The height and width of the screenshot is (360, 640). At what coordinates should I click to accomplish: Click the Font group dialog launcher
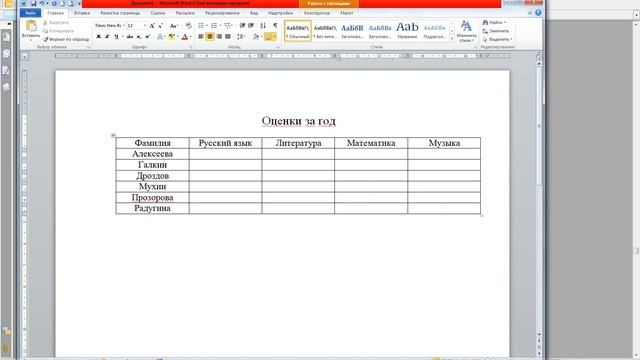pyautogui.click(x=191, y=47)
